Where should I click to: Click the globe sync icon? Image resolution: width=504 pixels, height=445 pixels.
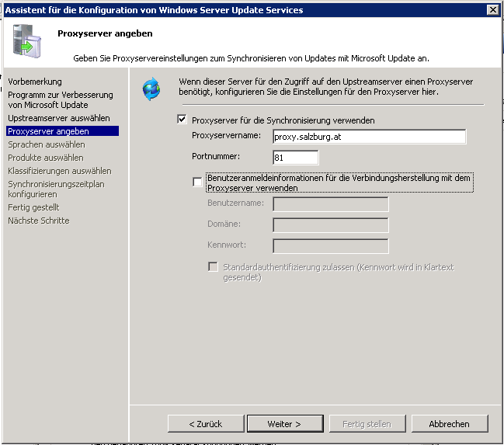point(151,89)
